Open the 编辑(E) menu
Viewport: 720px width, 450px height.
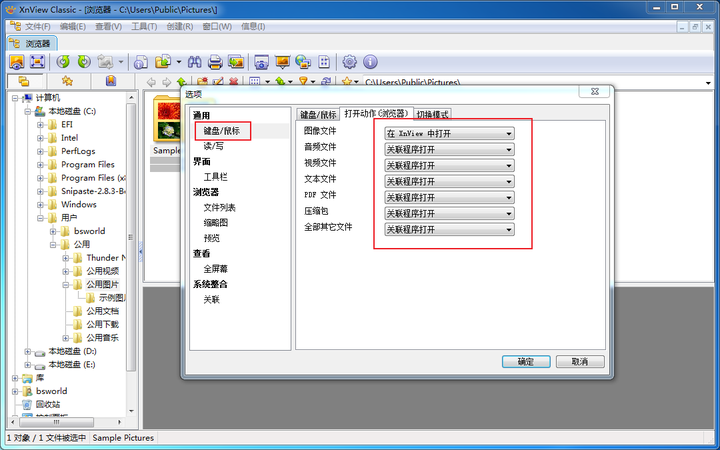(x=73, y=27)
